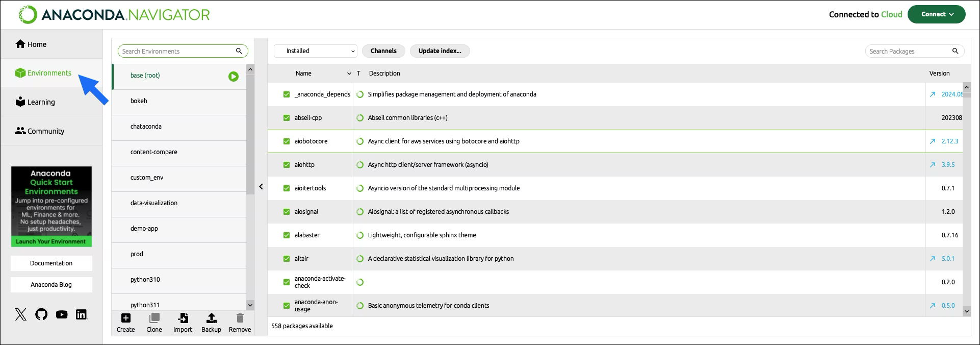Image resolution: width=980 pixels, height=345 pixels.
Task: Open the GitHub icon link in sidebar
Action: pos(41,314)
